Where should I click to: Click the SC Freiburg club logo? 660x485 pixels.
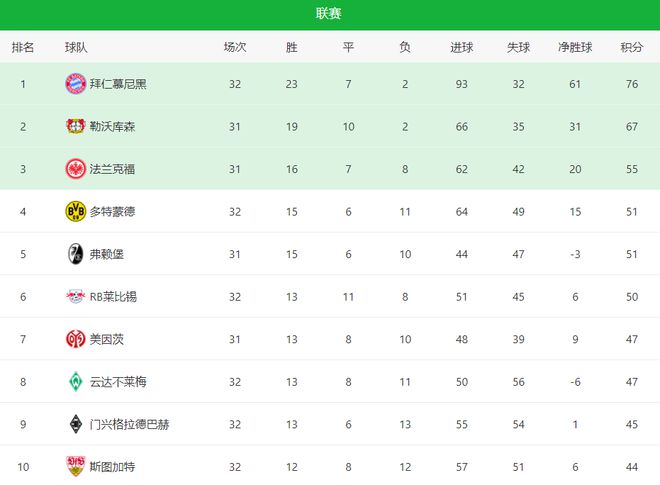click(76, 254)
